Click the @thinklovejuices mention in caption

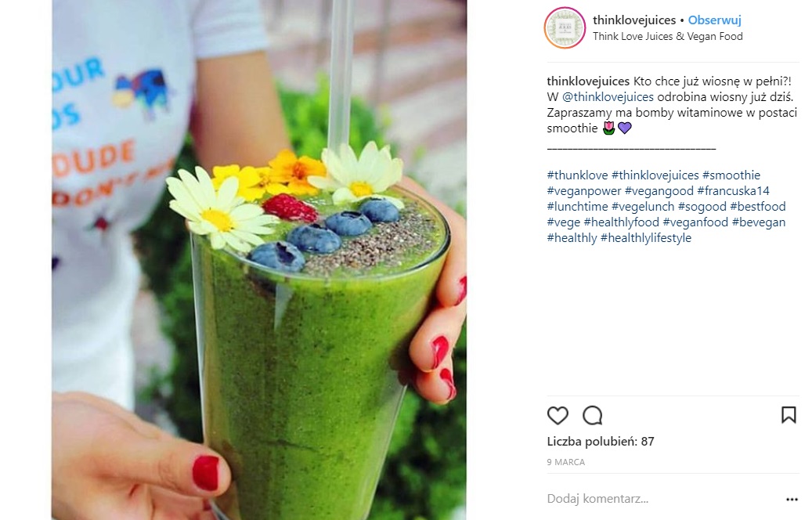point(608,97)
